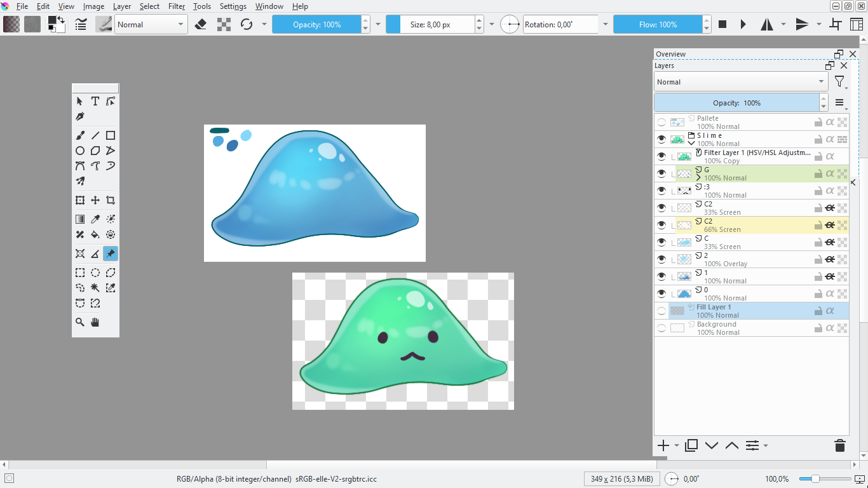This screenshot has width=868, height=488.
Task: Open the Filter menu
Action: 177,6
